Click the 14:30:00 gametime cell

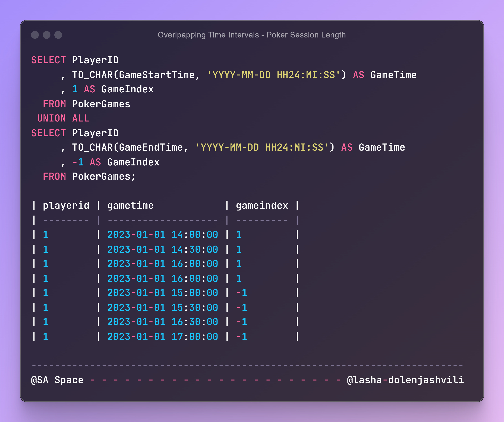[163, 249]
